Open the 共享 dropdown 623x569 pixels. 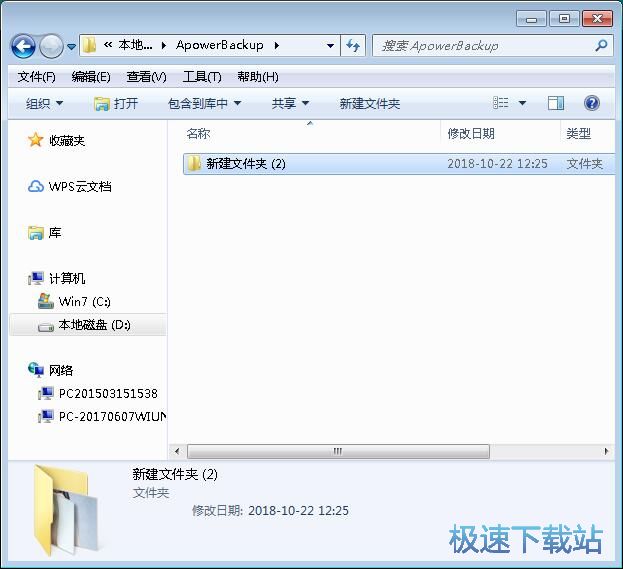[x=290, y=104]
